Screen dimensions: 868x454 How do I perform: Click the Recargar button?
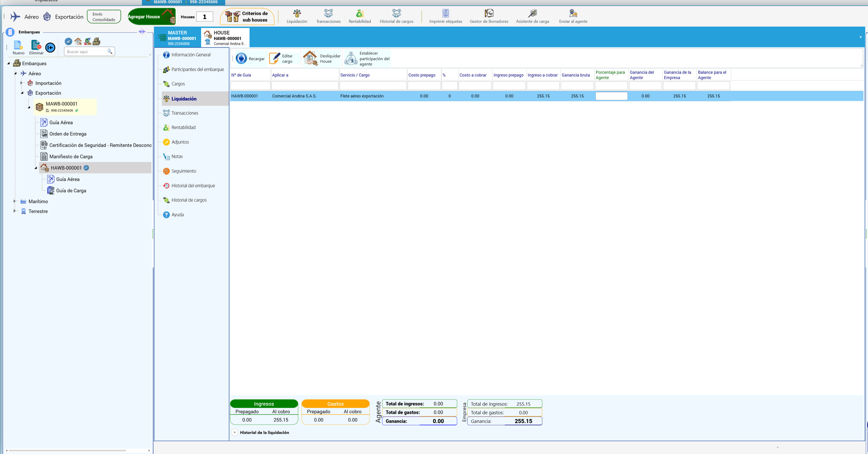click(x=250, y=58)
